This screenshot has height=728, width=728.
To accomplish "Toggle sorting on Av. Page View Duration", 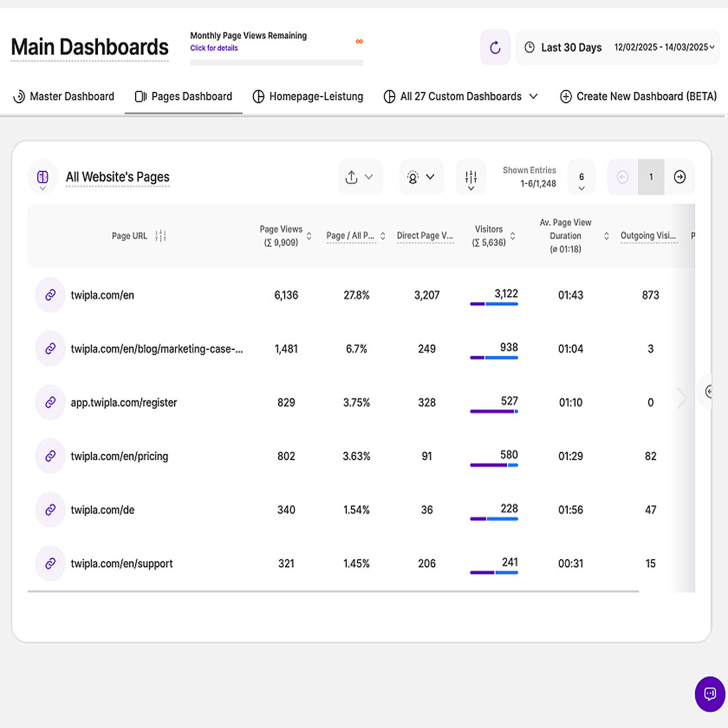I will [606, 235].
